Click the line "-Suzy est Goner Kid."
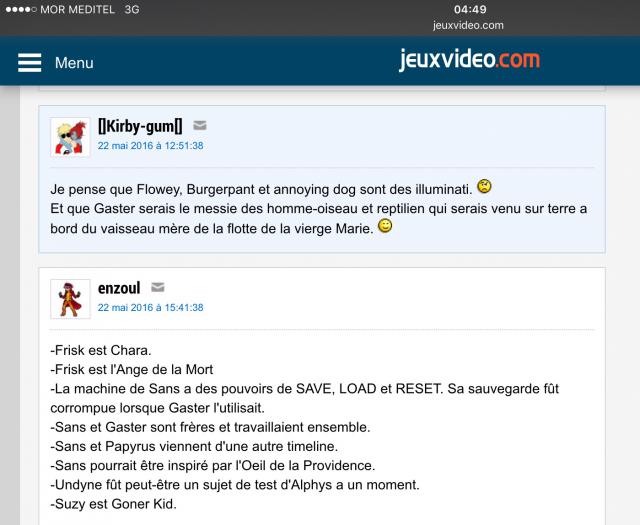640x525 pixels. [113, 504]
